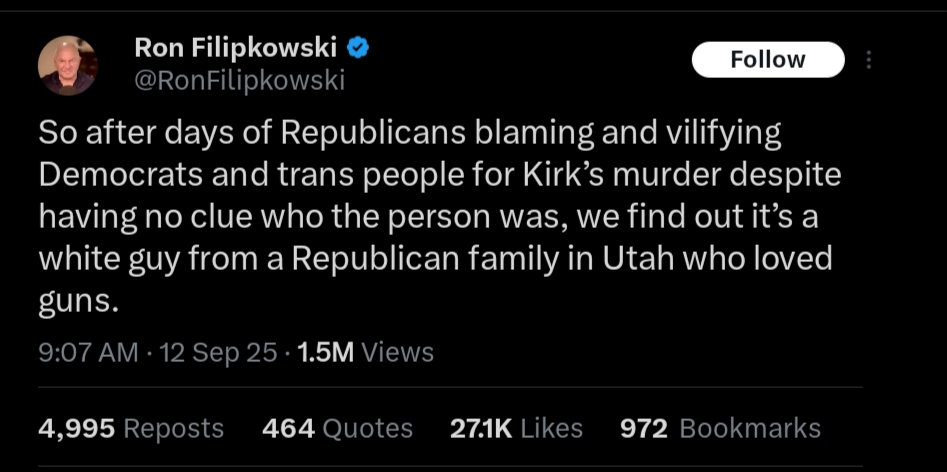Screen dimensions: 947x472
Task: Visit the @RonFilipkowski handle link
Action: (x=239, y=80)
